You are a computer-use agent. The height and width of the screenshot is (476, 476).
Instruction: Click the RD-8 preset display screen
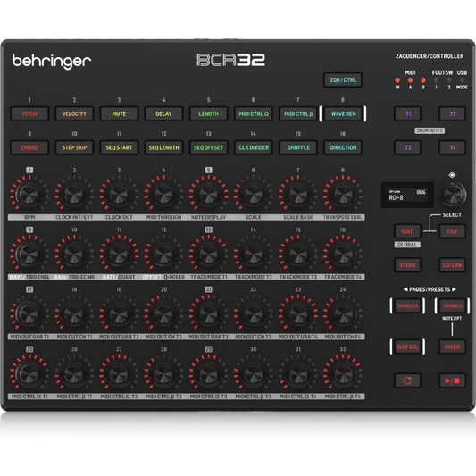(x=407, y=195)
